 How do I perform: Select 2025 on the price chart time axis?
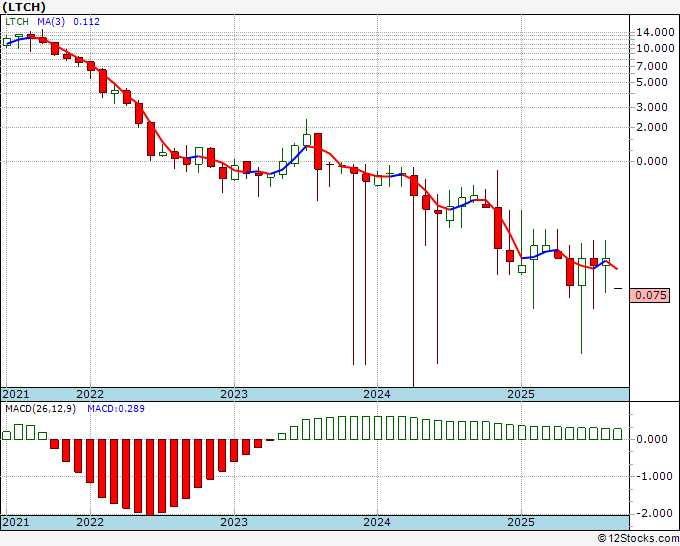tap(521, 394)
